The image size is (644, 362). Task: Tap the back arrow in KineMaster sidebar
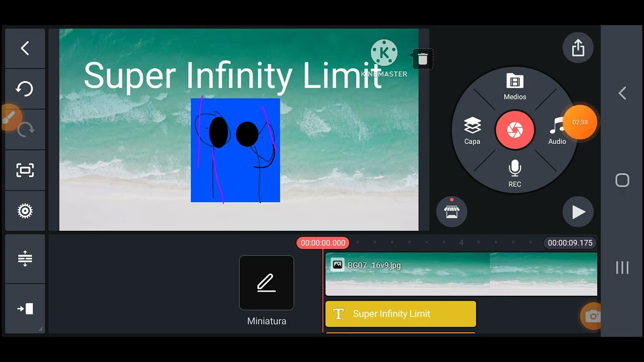tap(25, 48)
